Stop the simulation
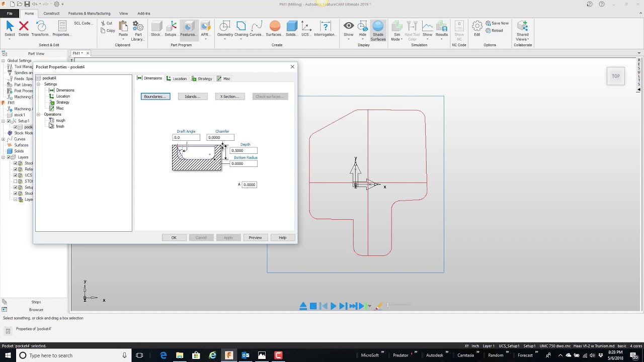The height and width of the screenshot is (362, 644). click(313, 306)
